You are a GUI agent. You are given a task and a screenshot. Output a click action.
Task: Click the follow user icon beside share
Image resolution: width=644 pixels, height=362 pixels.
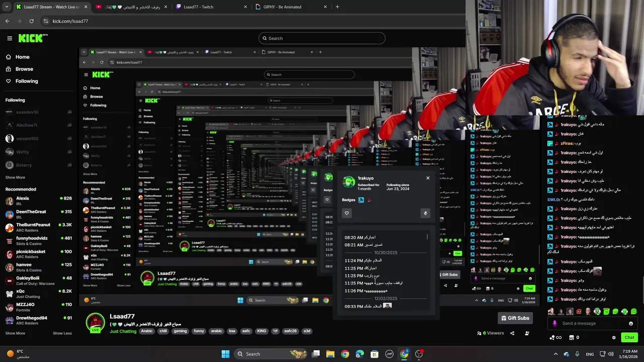pos(527,333)
